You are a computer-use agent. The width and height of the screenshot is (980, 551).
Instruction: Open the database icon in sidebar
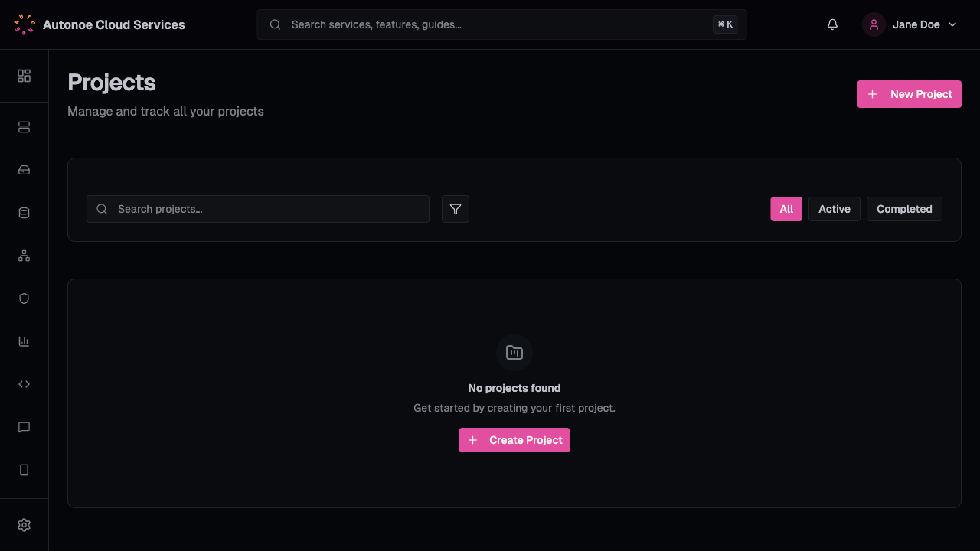tap(24, 213)
